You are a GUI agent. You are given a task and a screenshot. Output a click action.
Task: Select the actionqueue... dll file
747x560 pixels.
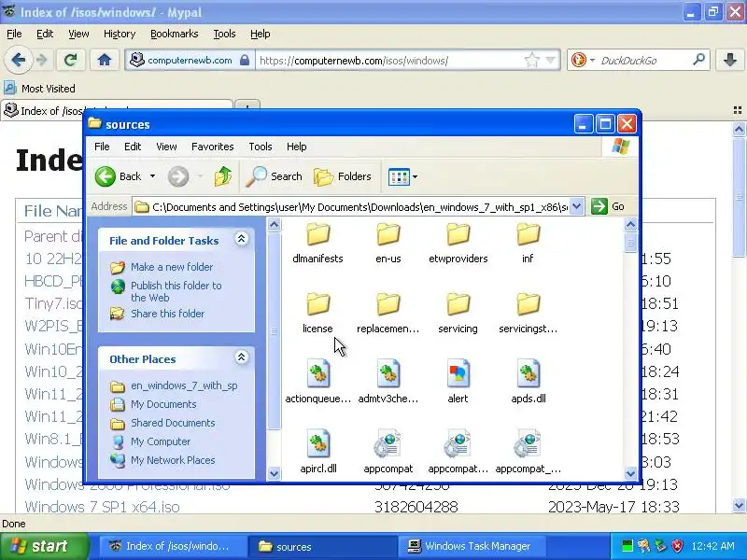click(317, 383)
